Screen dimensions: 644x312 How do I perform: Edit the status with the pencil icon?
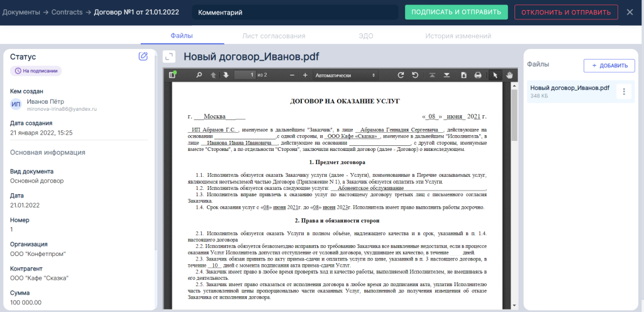(x=143, y=56)
